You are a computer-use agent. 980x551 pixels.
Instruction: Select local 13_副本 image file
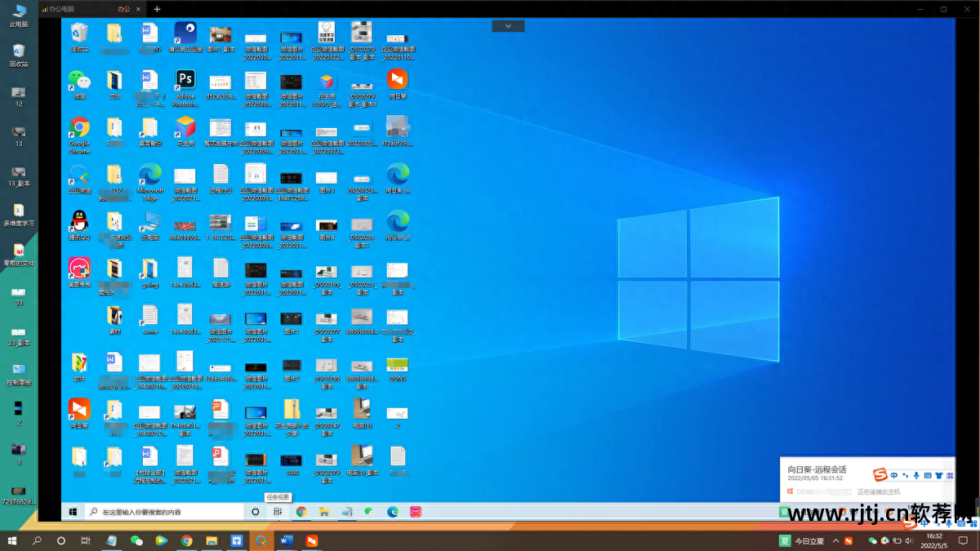(x=19, y=176)
